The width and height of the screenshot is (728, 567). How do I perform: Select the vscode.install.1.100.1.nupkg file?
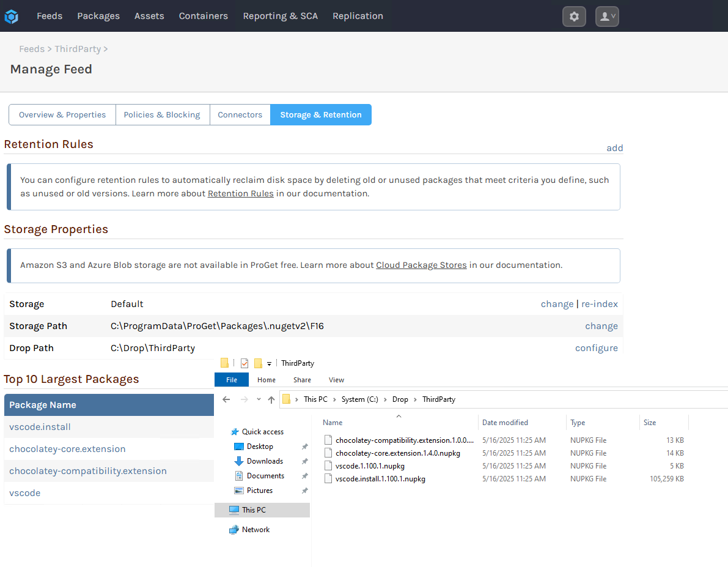click(375, 479)
